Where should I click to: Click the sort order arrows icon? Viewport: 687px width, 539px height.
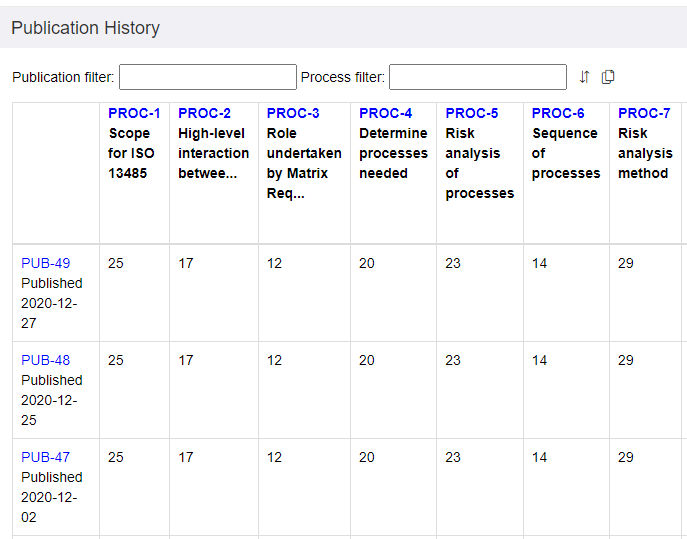(x=585, y=77)
